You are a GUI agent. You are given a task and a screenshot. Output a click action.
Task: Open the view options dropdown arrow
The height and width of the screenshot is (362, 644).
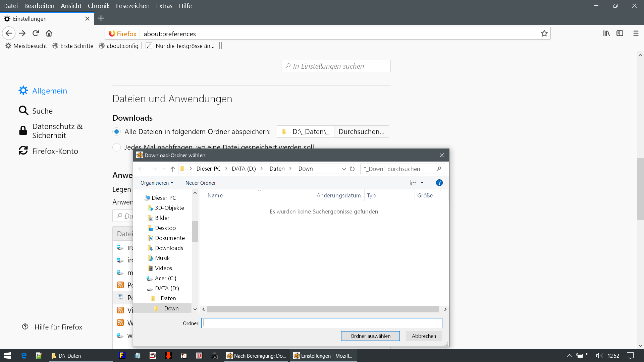[422, 183]
